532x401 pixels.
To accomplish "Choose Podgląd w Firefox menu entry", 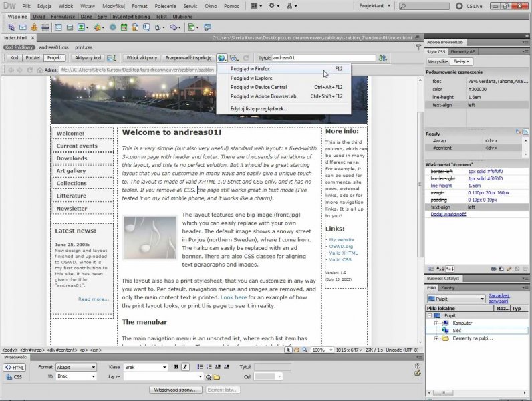I will (251, 68).
